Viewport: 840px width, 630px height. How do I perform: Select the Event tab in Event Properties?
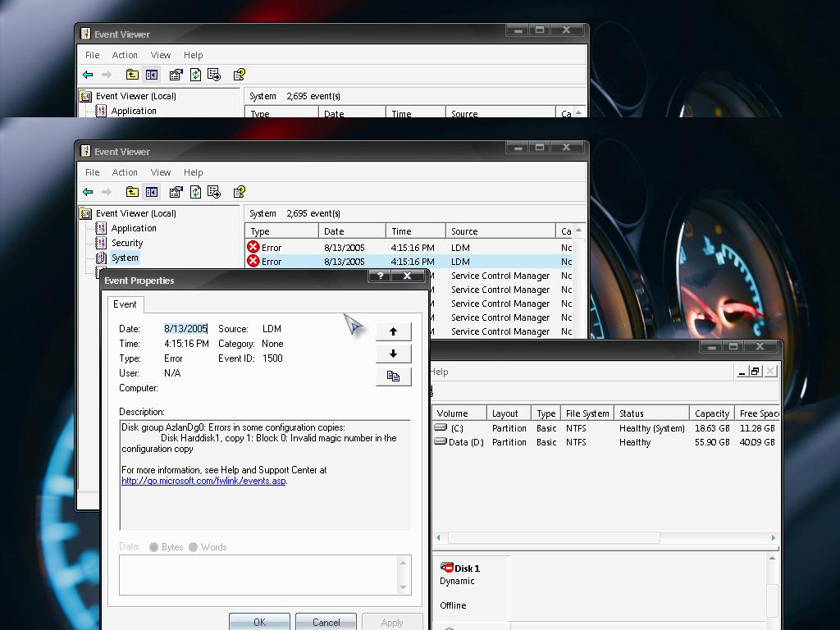(x=125, y=304)
